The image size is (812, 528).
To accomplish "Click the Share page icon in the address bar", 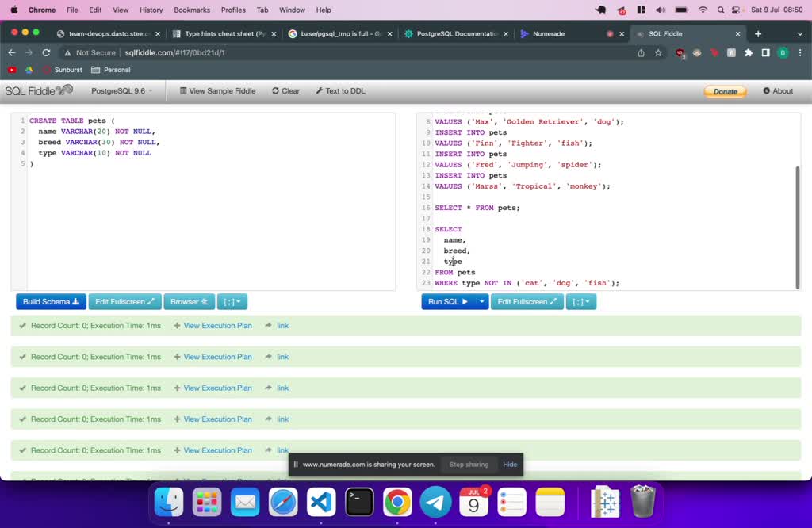I will tap(641, 53).
